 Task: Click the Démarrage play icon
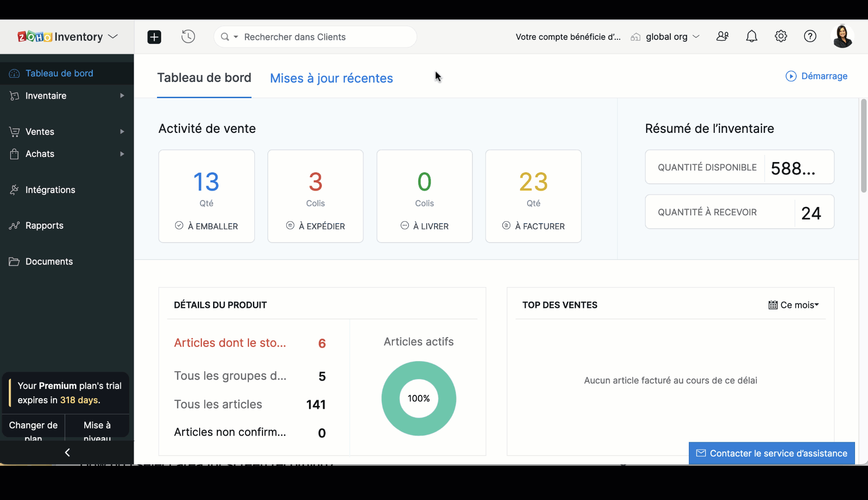point(791,76)
